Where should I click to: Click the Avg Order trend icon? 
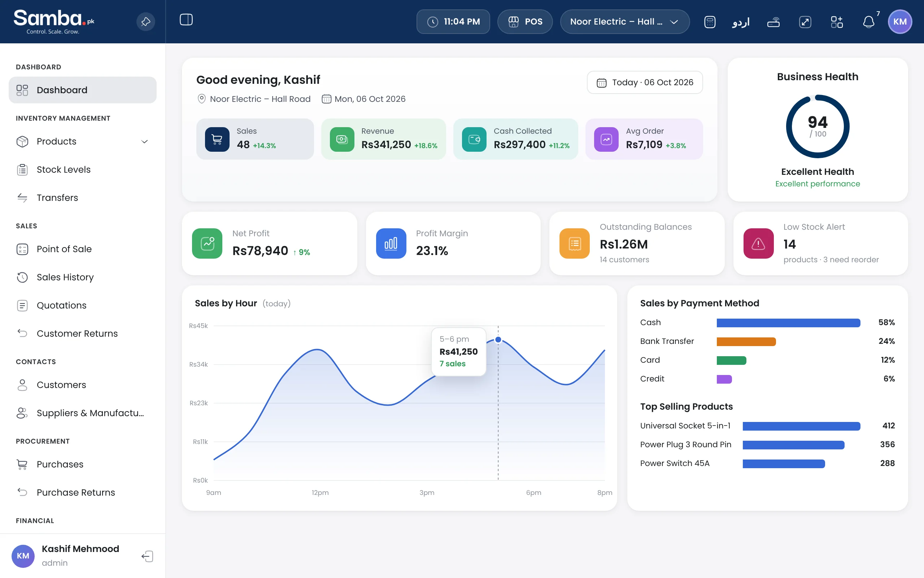(x=606, y=139)
